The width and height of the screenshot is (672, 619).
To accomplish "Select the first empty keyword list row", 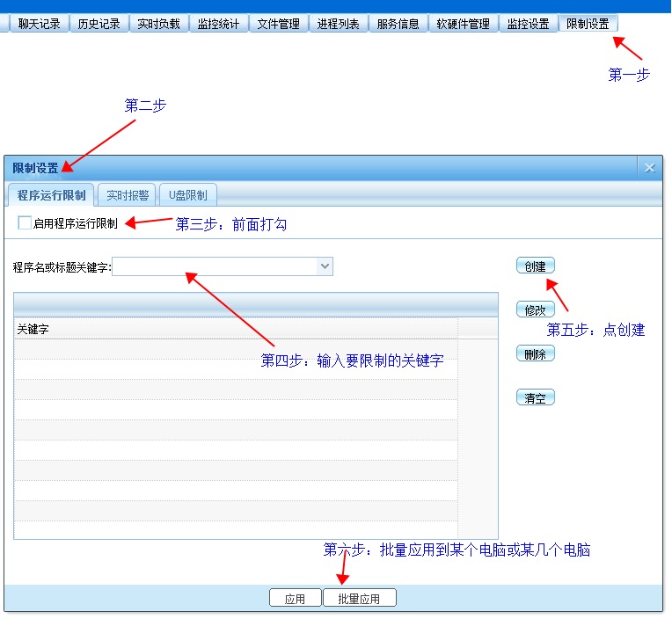I will click(236, 349).
